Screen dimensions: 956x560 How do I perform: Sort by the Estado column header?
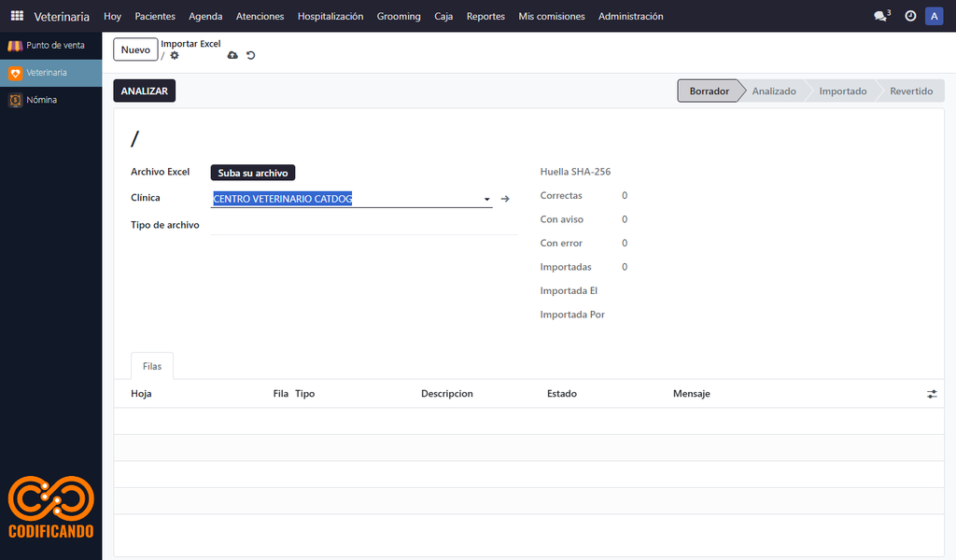pyautogui.click(x=561, y=394)
